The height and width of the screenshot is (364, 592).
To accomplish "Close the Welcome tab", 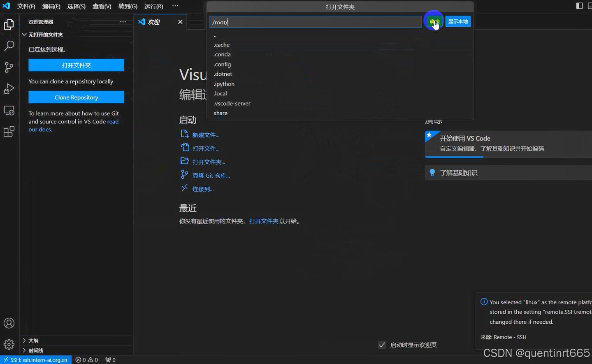I will tap(180, 22).
